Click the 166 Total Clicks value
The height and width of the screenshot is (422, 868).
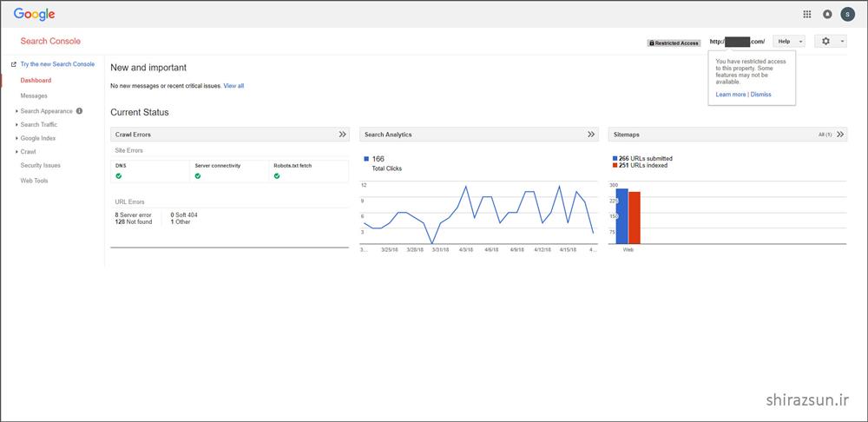(378, 159)
